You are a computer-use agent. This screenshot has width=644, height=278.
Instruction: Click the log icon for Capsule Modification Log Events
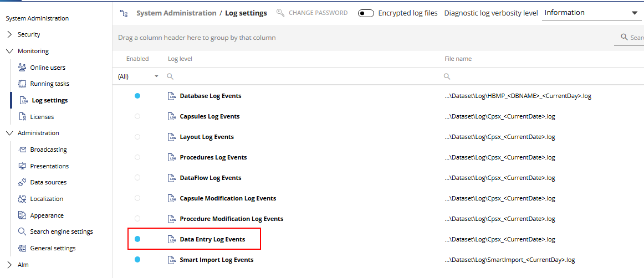[x=172, y=198]
